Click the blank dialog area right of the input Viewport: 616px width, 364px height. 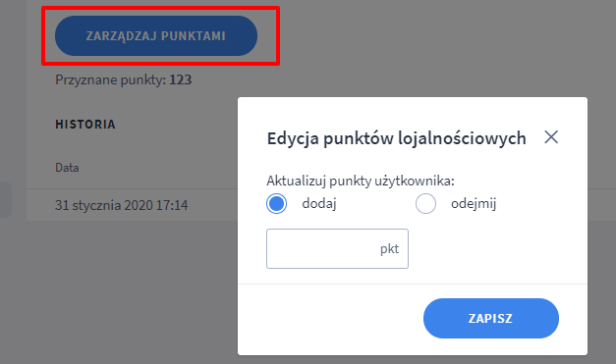497,248
